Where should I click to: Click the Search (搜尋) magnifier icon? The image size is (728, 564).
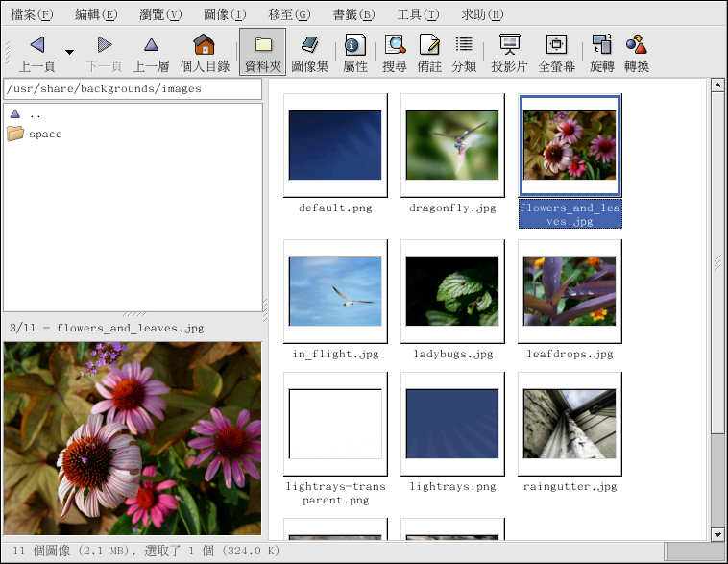394,45
